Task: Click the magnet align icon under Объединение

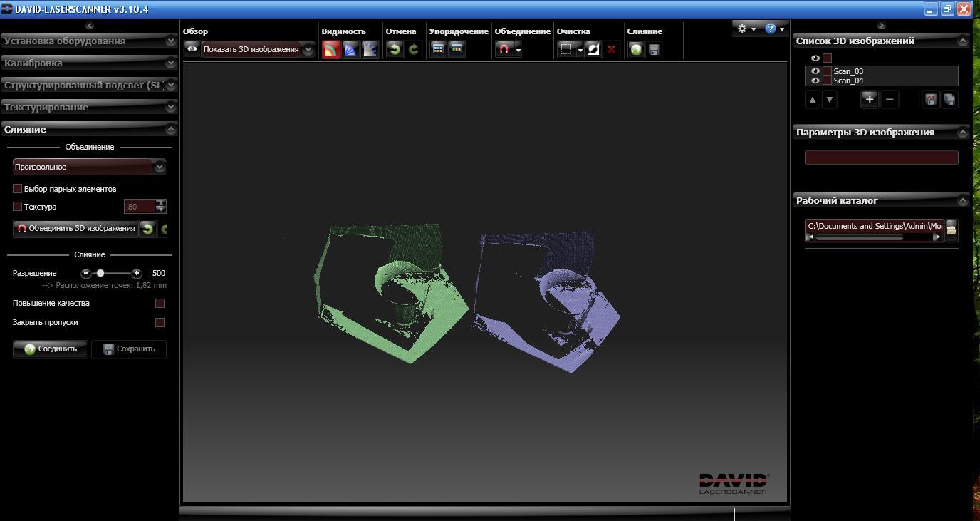Action: pyautogui.click(x=504, y=49)
